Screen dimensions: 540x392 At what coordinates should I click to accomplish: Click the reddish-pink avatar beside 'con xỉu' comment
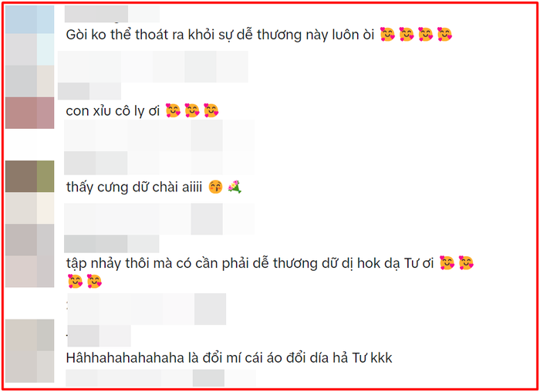coord(29,113)
